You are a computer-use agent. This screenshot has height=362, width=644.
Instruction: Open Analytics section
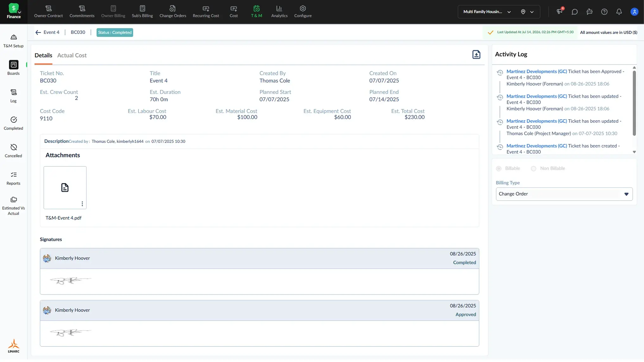[x=279, y=12]
